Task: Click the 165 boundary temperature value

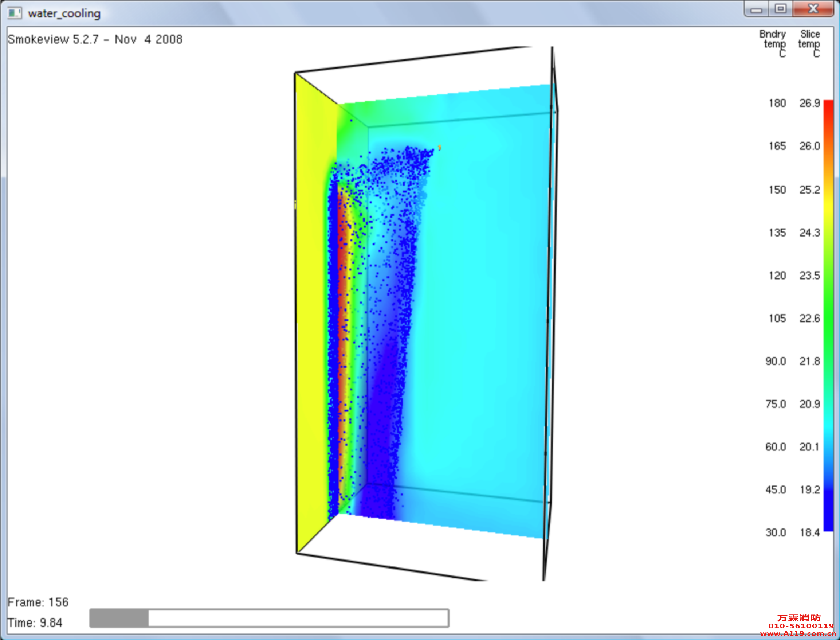Action: (777, 146)
